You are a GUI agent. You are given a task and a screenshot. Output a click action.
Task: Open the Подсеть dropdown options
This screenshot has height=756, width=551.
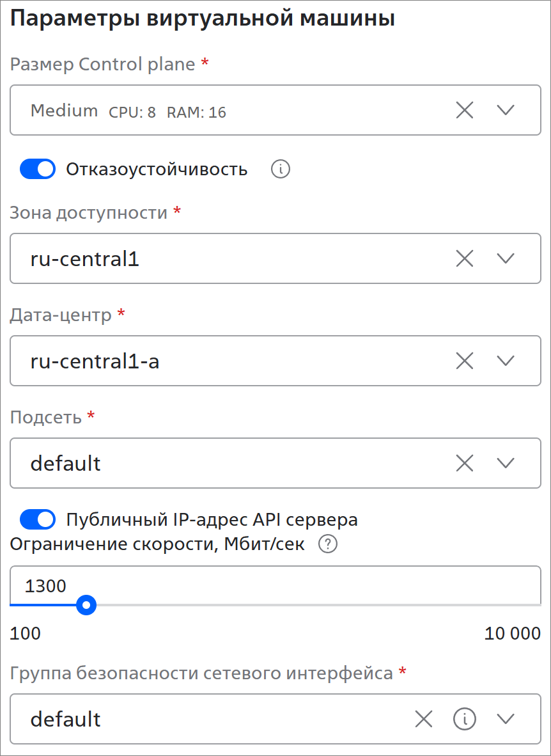click(x=506, y=463)
